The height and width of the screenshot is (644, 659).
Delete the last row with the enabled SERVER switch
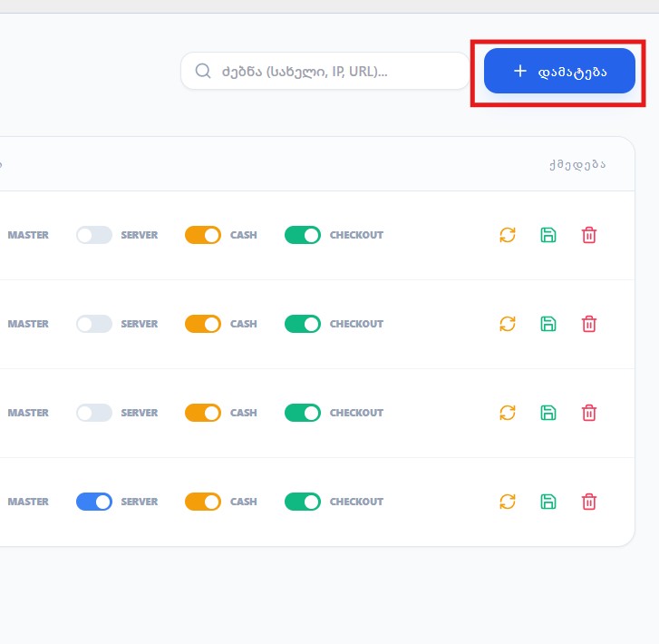589,502
